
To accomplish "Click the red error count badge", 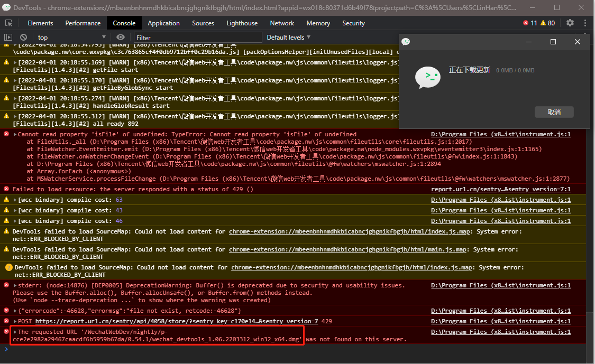I will pyautogui.click(x=530, y=23).
